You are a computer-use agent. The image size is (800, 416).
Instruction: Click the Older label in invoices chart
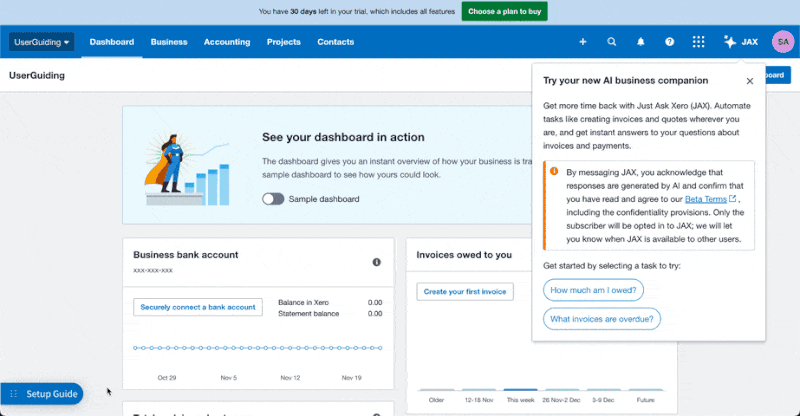[x=436, y=400]
